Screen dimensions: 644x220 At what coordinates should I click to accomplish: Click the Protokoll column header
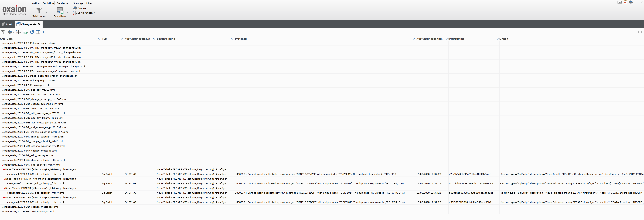pyautogui.click(x=241, y=39)
